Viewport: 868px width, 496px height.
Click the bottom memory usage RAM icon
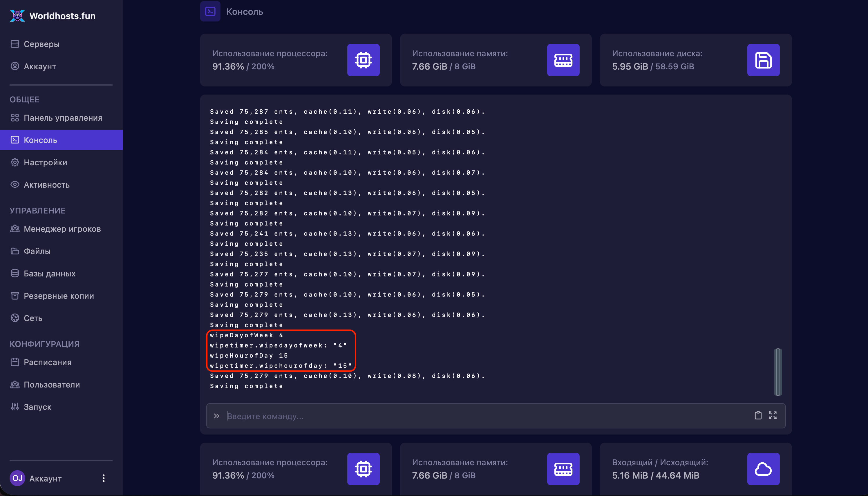(x=563, y=469)
